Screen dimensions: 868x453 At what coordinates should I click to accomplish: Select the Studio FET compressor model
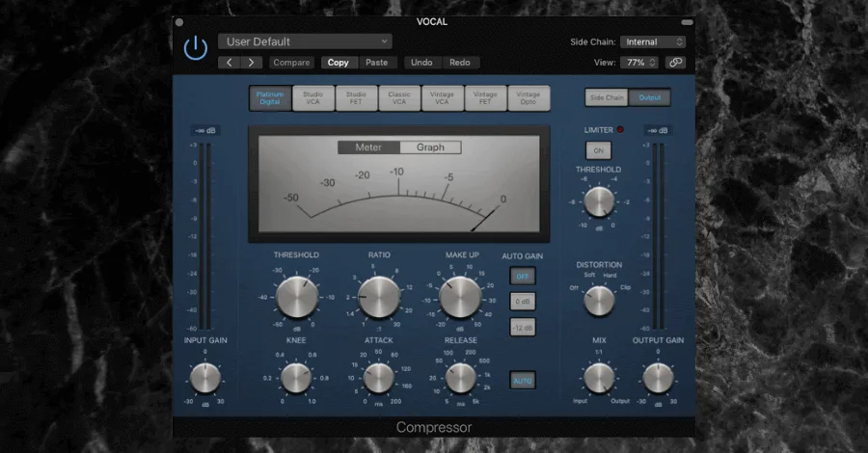(357, 98)
